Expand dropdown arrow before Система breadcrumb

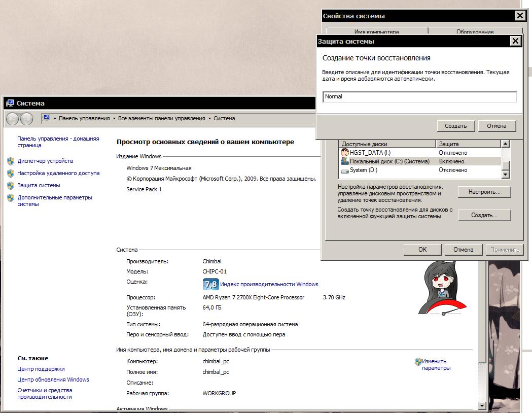[209, 118]
